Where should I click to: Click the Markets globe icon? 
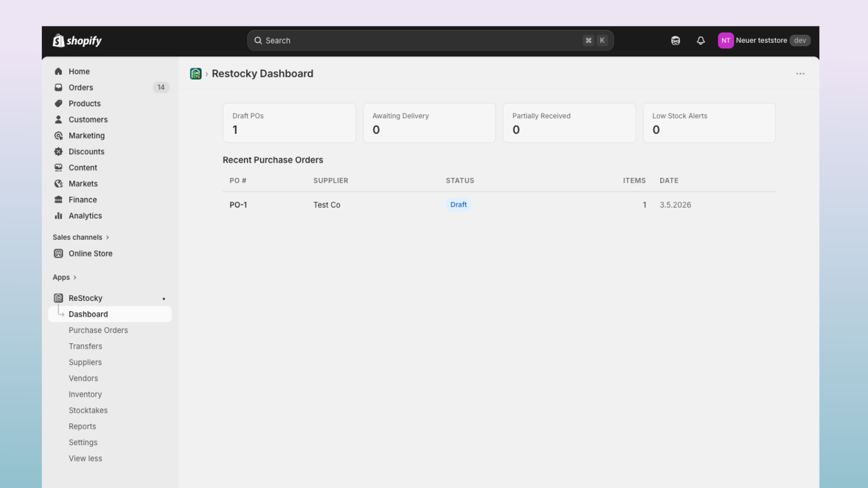click(x=59, y=184)
